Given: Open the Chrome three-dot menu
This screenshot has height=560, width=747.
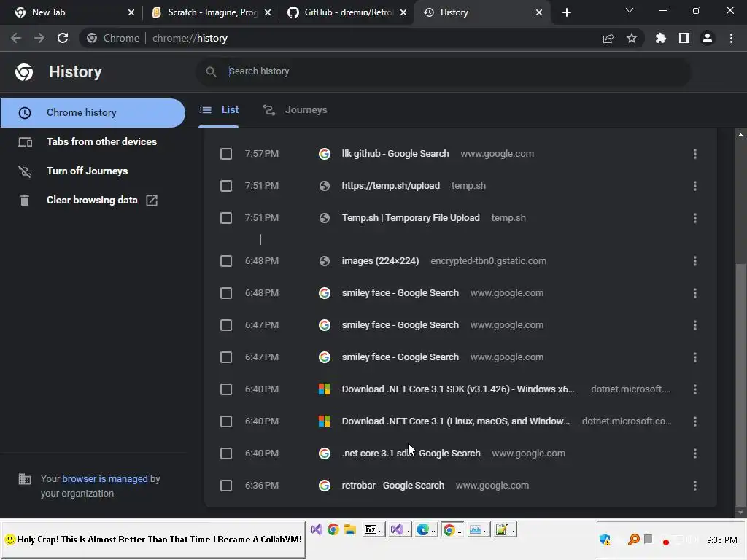Looking at the screenshot, I should pos(731,38).
